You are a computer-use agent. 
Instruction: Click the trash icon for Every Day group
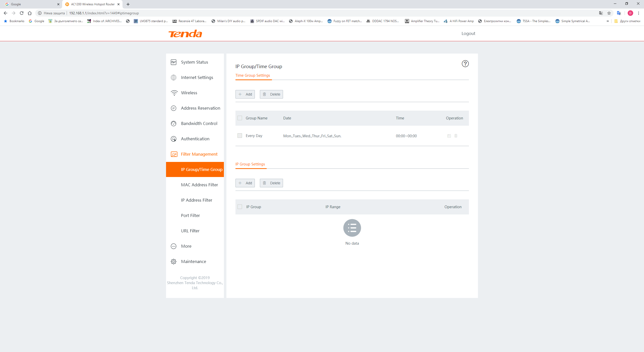click(x=456, y=136)
